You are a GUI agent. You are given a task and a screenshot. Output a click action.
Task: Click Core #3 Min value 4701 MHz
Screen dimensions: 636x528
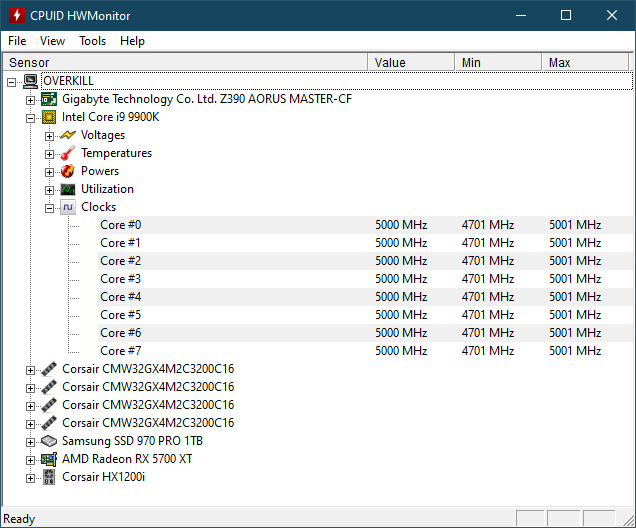coord(488,279)
